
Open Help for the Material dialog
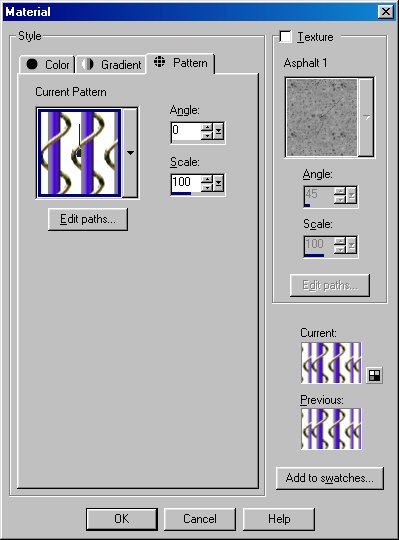(x=279, y=519)
